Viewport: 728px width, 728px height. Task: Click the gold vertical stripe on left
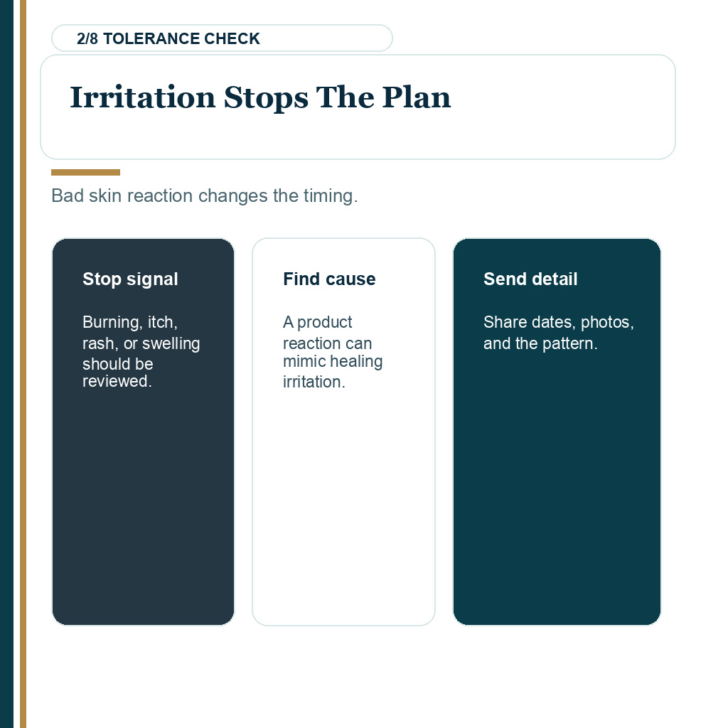pyautogui.click(x=23, y=364)
